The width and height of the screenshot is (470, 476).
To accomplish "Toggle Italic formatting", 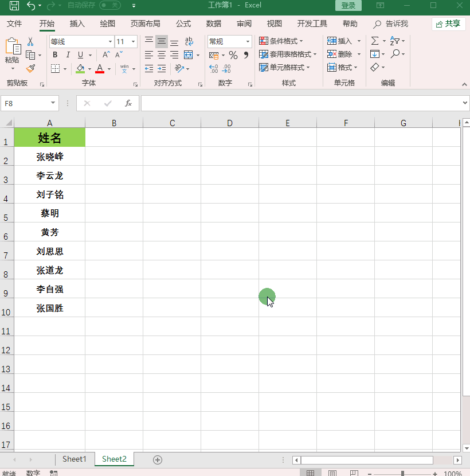I will tap(68, 55).
